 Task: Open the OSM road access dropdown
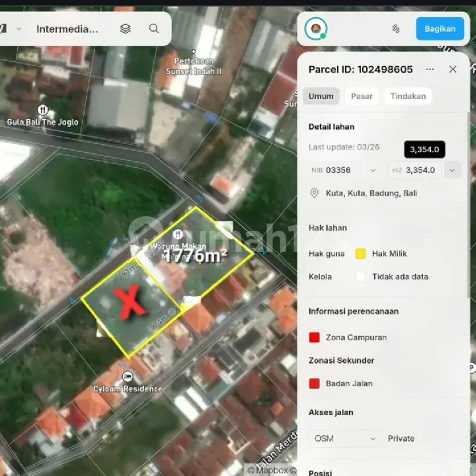pyautogui.click(x=345, y=439)
